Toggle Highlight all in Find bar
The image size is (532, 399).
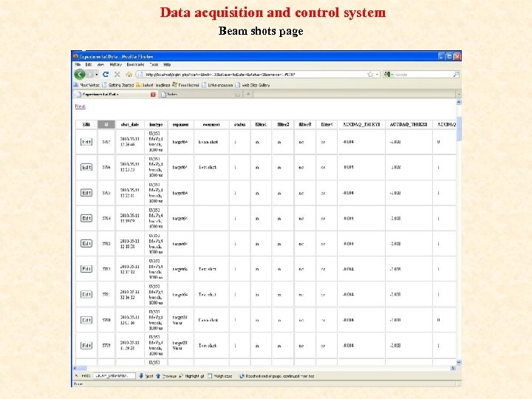[x=191, y=376]
